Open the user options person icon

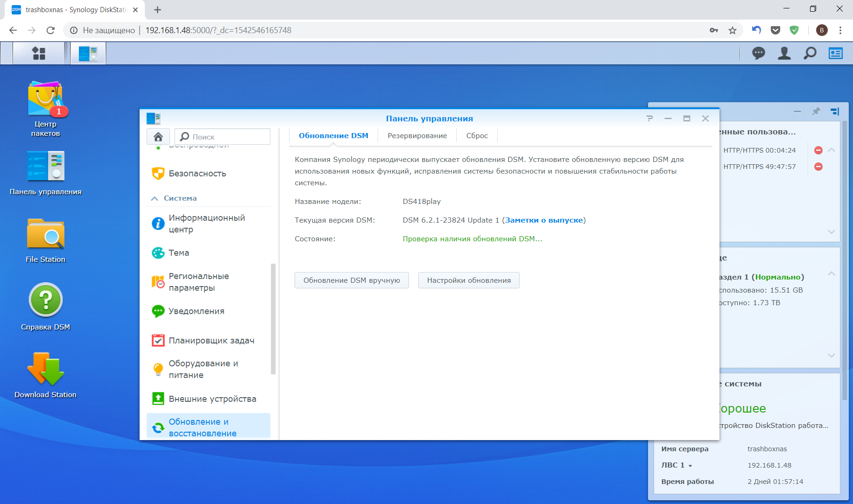(784, 53)
